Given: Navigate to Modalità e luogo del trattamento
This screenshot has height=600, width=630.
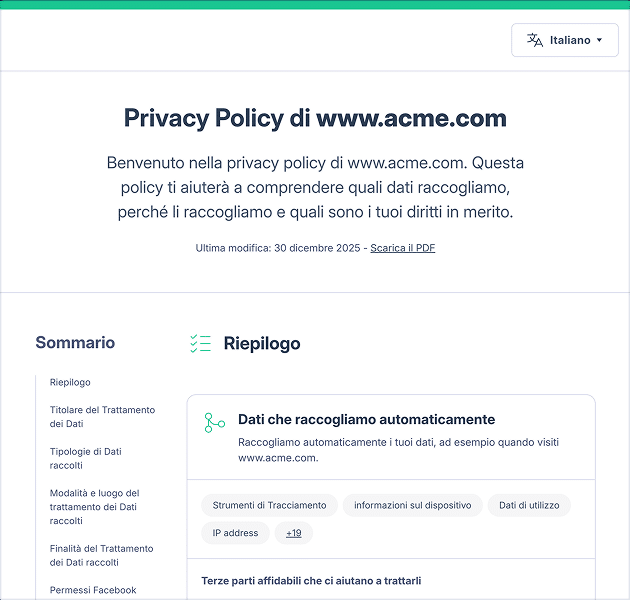Looking at the screenshot, I should 94,507.
